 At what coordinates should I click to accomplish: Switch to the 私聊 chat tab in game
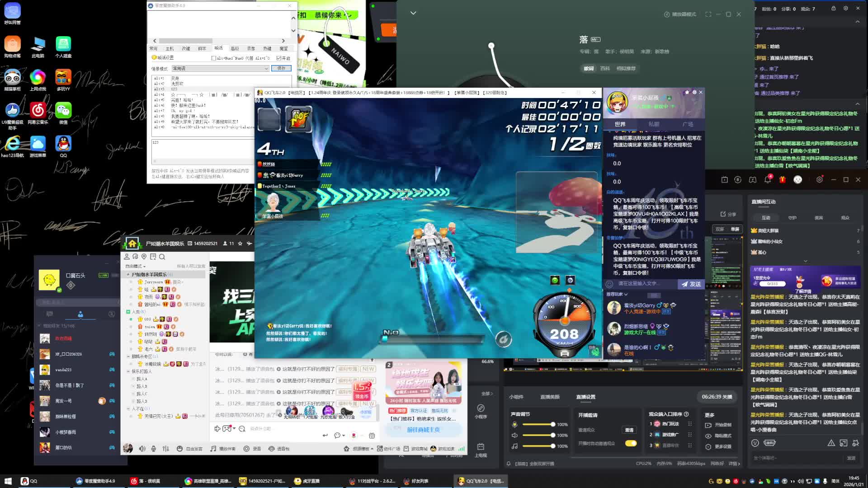pyautogui.click(x=654, y=124)
